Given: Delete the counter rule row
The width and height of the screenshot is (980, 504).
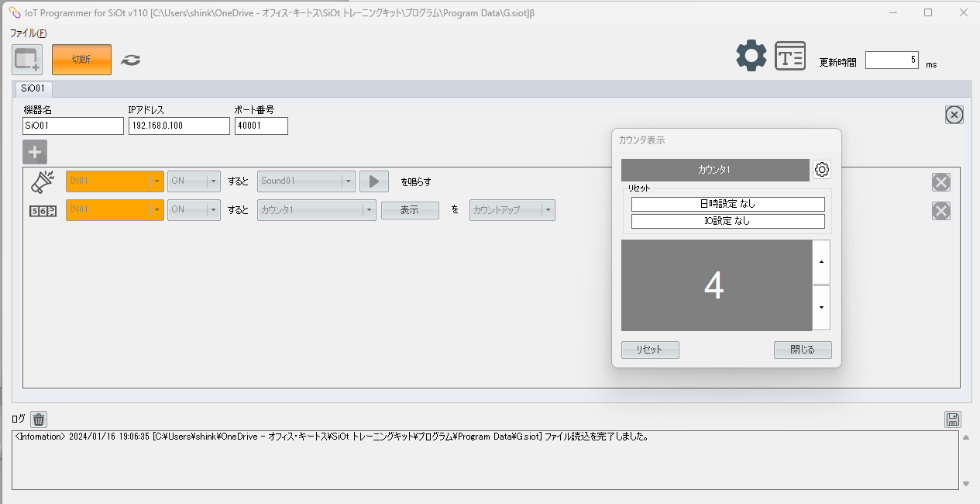Looking at the screenshot, I should (940, 211).
